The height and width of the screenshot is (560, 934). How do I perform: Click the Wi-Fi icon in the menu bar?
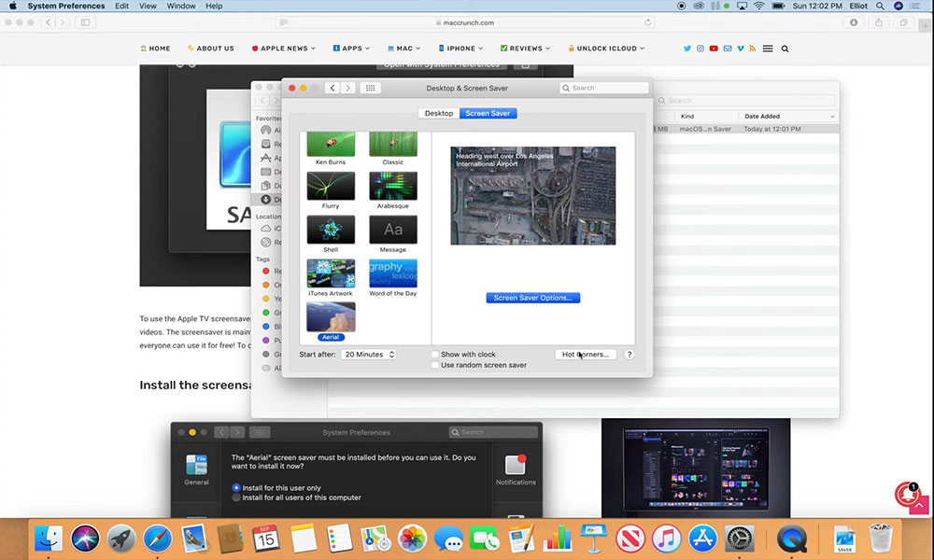(758, 6)
